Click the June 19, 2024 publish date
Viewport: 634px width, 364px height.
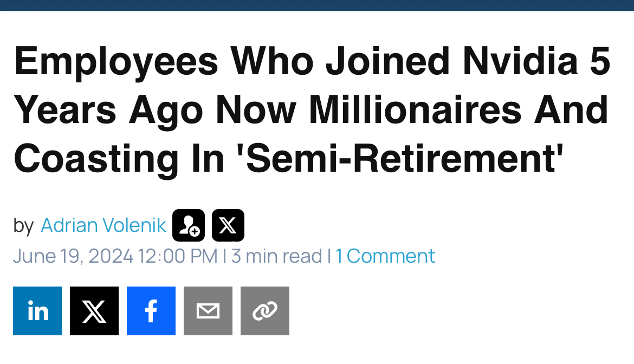73,256
